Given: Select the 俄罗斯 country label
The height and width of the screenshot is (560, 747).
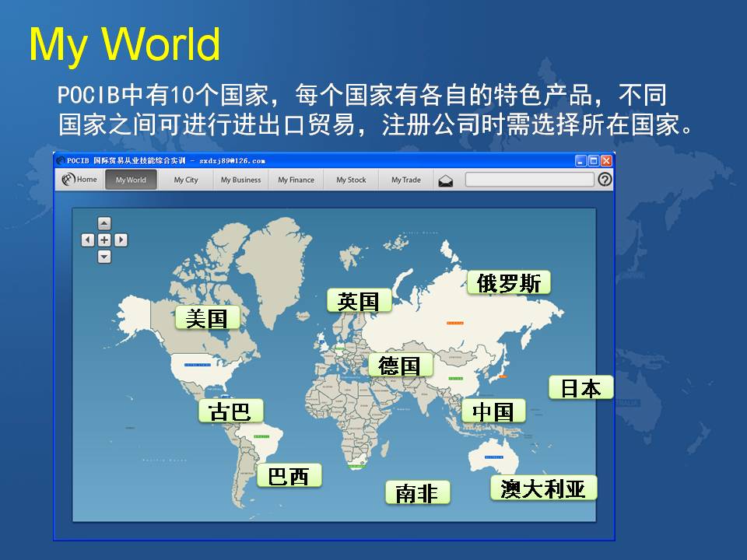Looking at the screenshot, I should pos(509,282).
